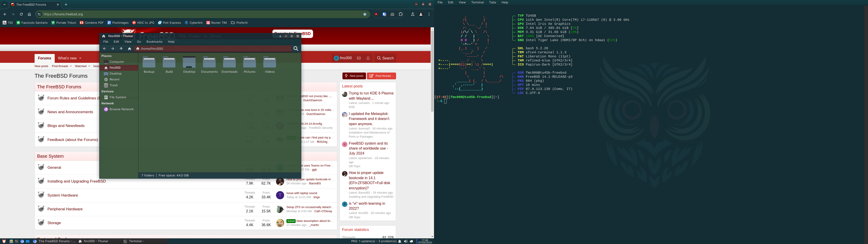Select the Documents folder
Screen dimensions: 868x244
(x=209, y=65)
